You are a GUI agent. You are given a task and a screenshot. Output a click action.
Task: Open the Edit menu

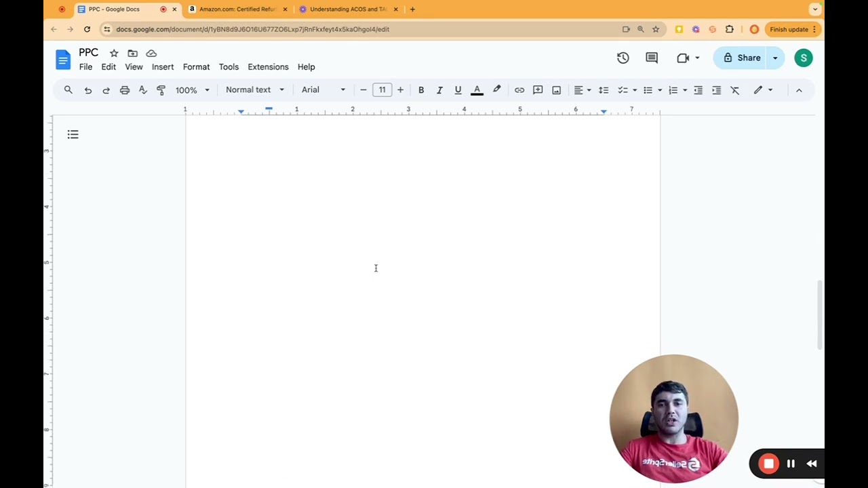point(108,67)
